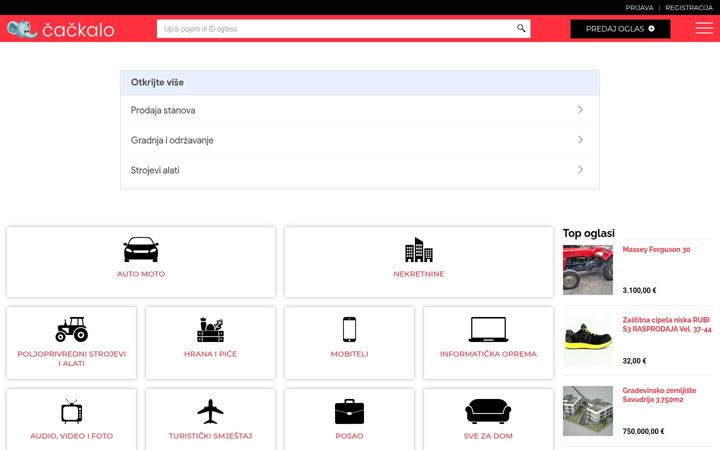Open Posao category label
The height and width of the screenshot is (450, 720).
(349, 436)
